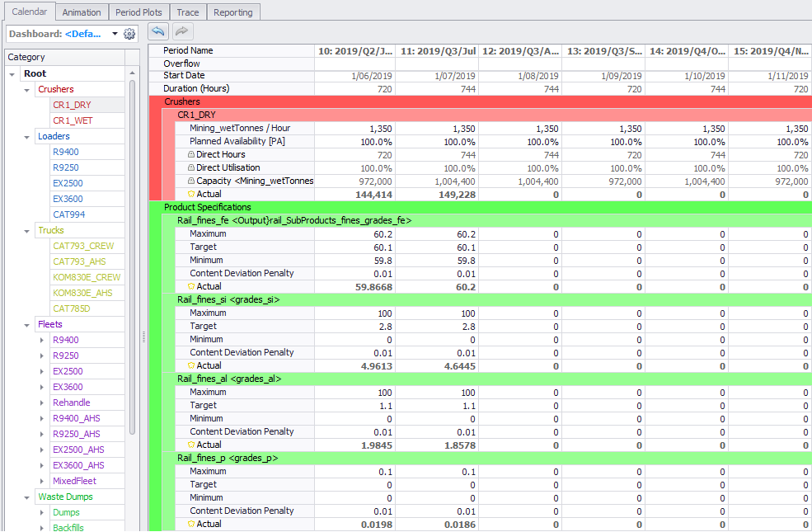The height and width of the screenshot is (532, 812).
Task: Expand the Dumps node under Waste Dumps
Action: 43,512
